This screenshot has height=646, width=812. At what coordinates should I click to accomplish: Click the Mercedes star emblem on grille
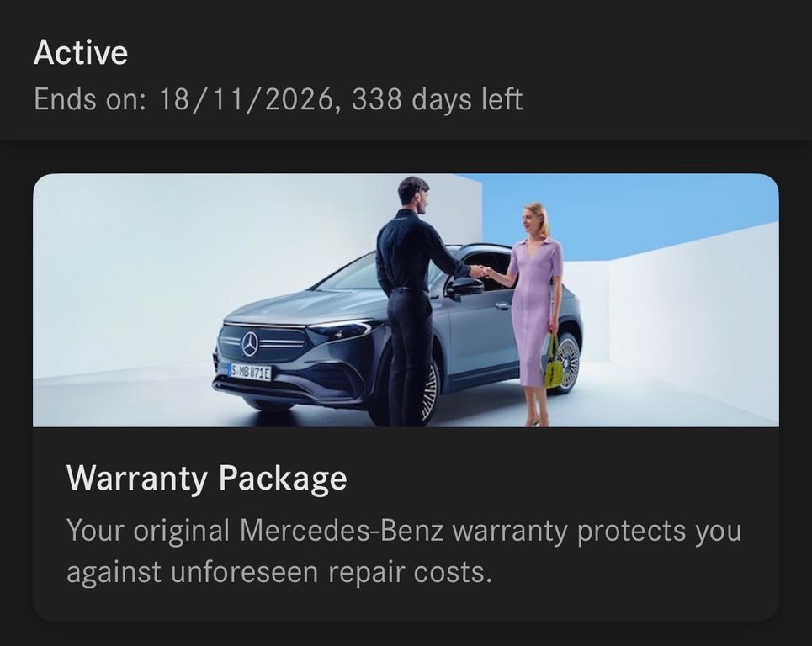250,343
